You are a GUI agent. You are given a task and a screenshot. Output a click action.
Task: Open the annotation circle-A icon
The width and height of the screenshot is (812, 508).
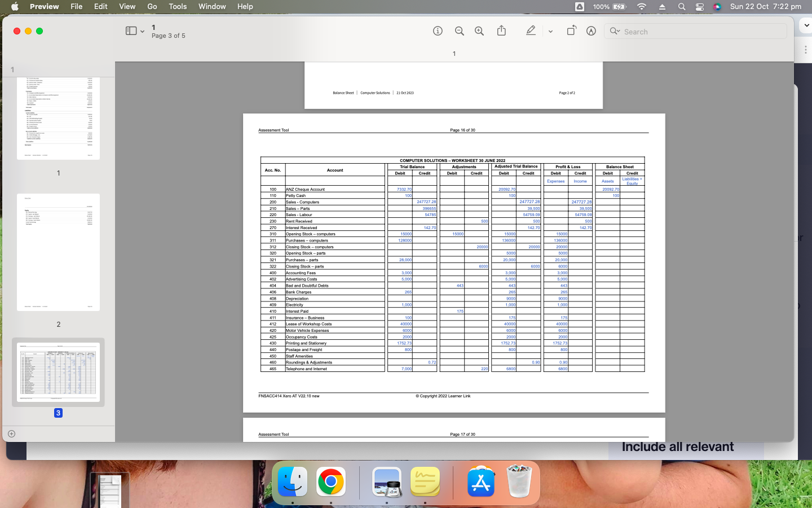click(591, 31)
